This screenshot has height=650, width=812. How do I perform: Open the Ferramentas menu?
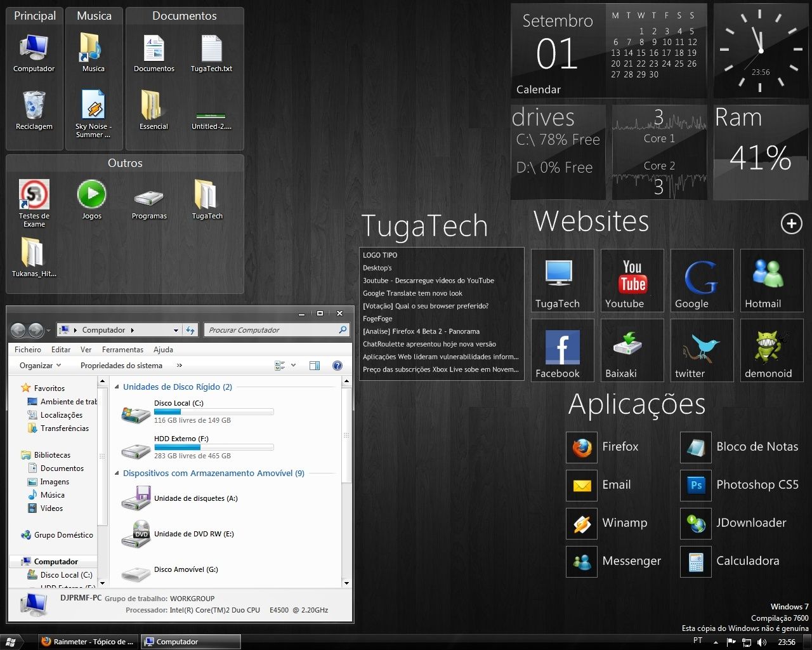pos(122,350)
